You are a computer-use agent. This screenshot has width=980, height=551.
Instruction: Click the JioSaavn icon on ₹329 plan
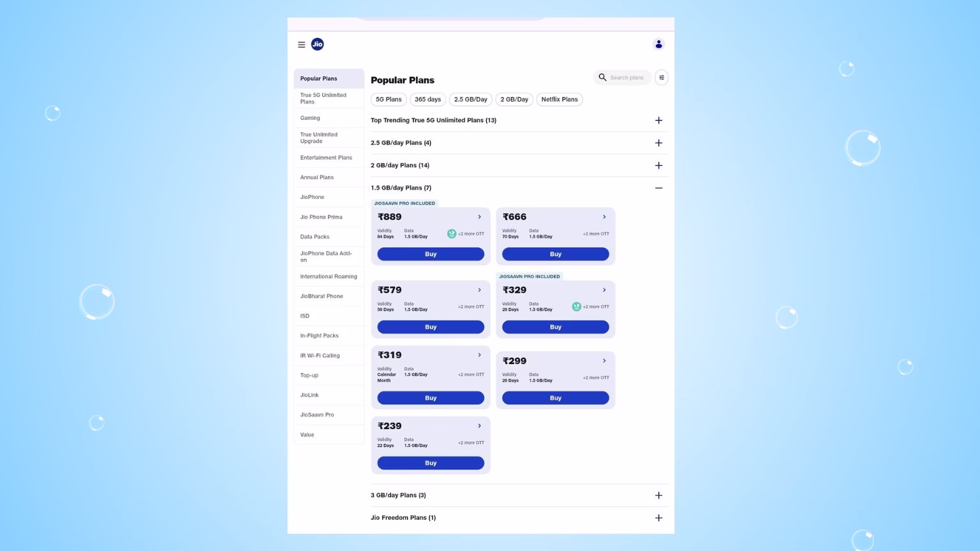click(576, 307)
